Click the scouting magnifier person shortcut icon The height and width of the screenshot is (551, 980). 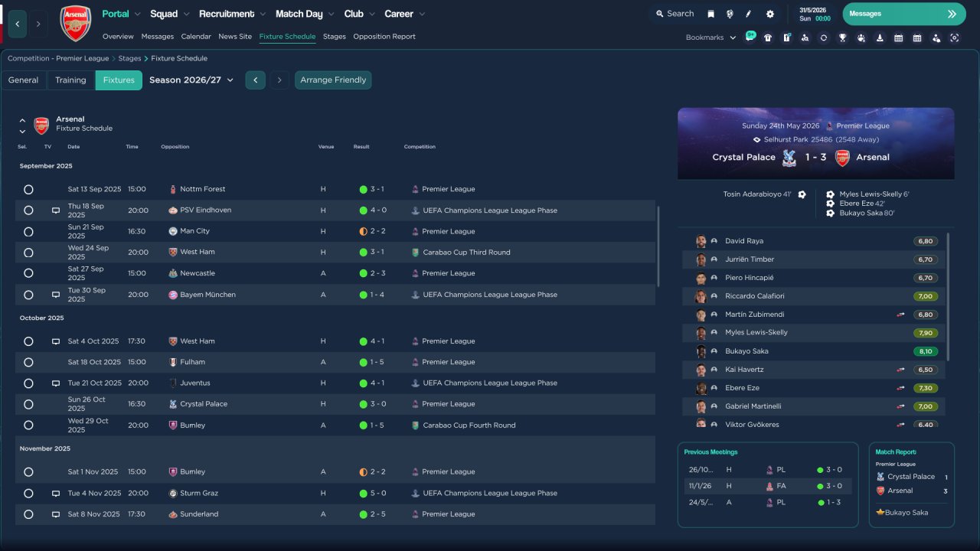coord(805,37)
